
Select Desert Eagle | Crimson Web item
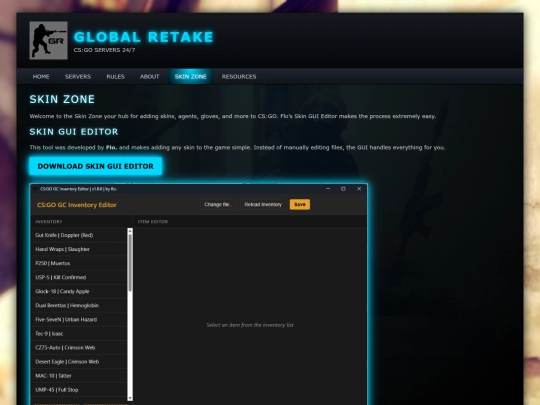coord(79,362)
